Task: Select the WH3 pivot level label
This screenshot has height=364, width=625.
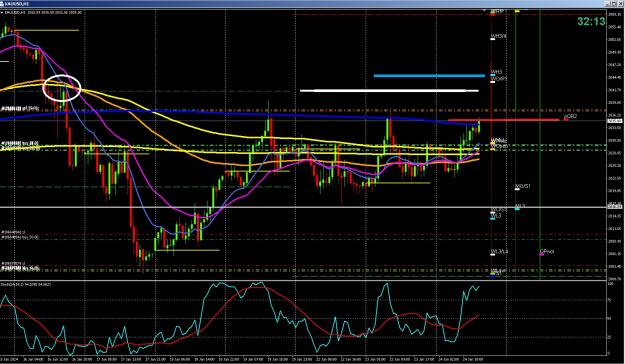Action: [x=496, y=72]
